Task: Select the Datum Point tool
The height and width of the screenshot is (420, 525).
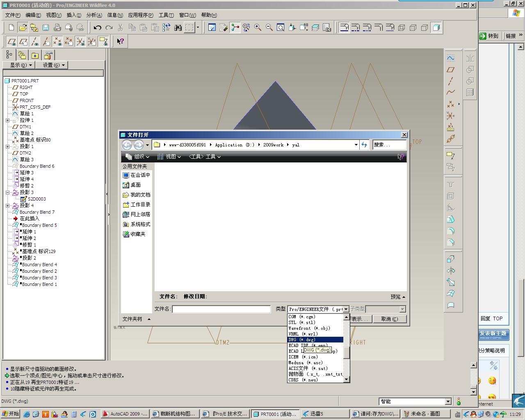Action: click(x=451, y=104)
